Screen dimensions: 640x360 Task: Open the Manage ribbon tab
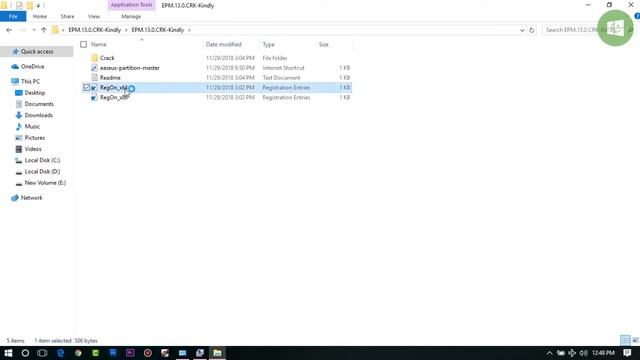coord(131,16)
